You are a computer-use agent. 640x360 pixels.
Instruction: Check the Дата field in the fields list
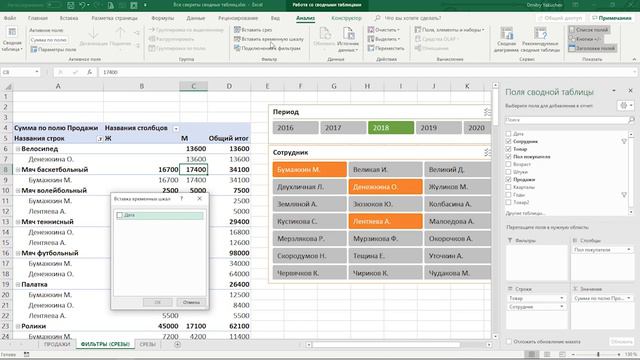point(508,133)
